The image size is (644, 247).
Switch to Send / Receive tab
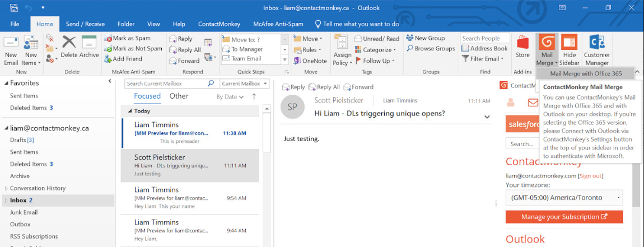tap(85, 24)
